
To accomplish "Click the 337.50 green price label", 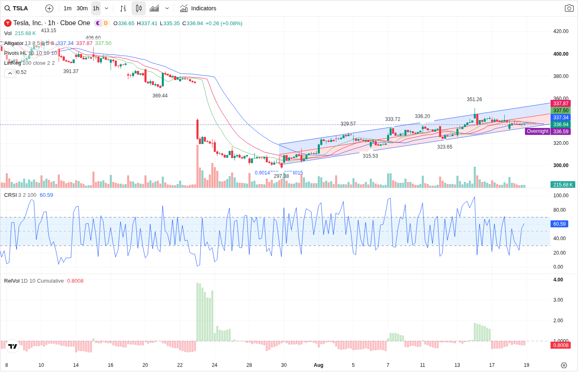I will (561, 111).
